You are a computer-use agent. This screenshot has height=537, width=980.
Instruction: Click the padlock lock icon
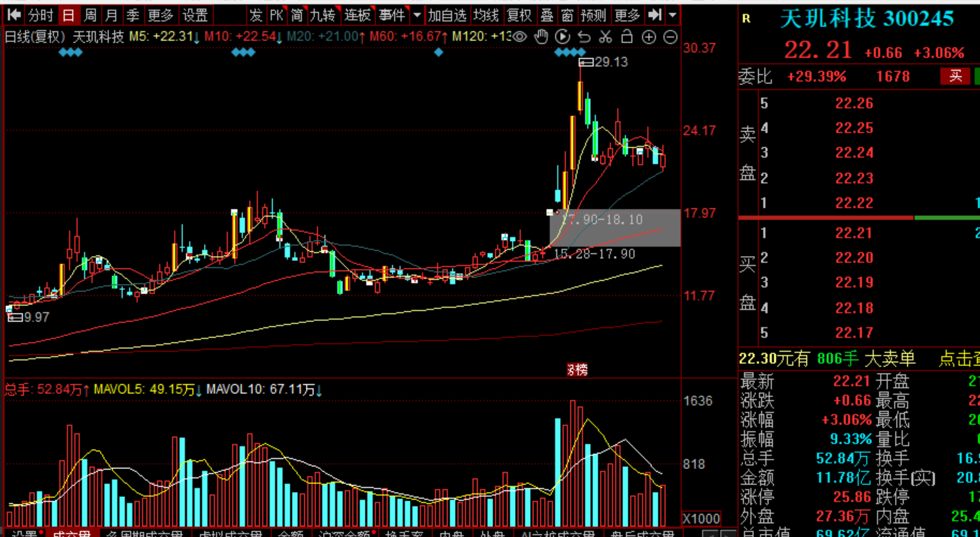[x=627, y=36]
